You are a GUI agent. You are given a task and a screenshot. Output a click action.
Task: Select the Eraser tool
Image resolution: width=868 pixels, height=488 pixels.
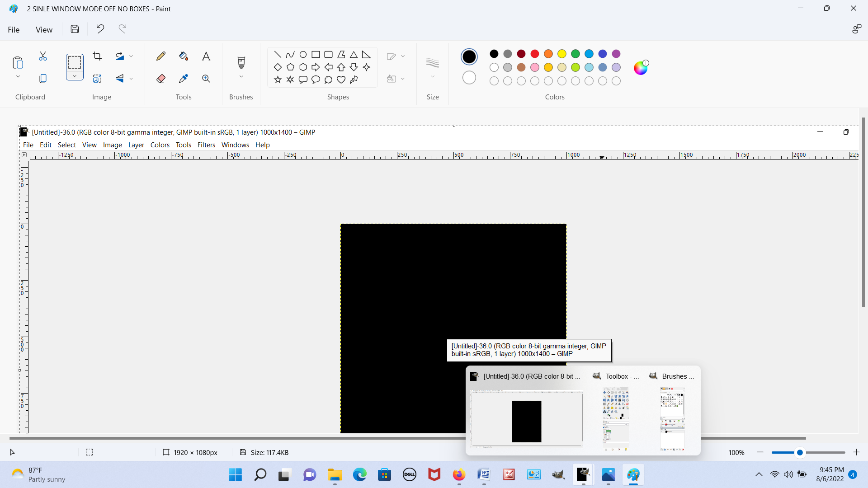[161, 79]
